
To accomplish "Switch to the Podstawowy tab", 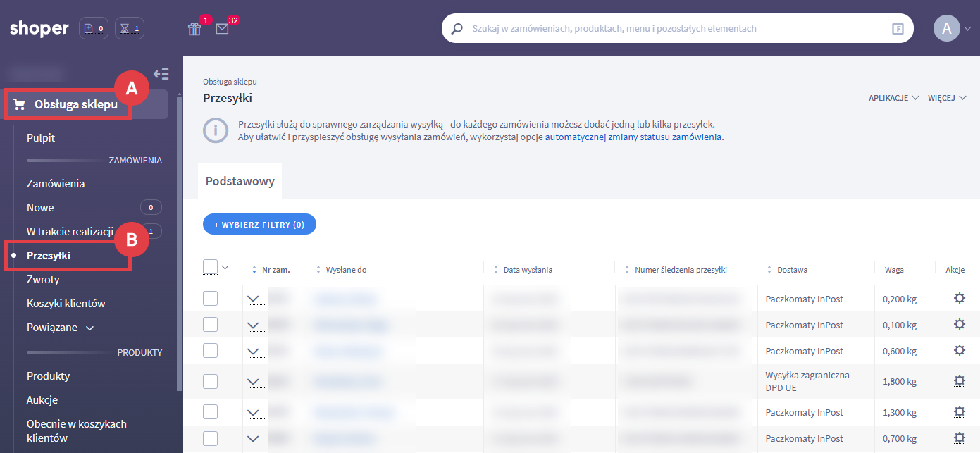I will (240, 181).
